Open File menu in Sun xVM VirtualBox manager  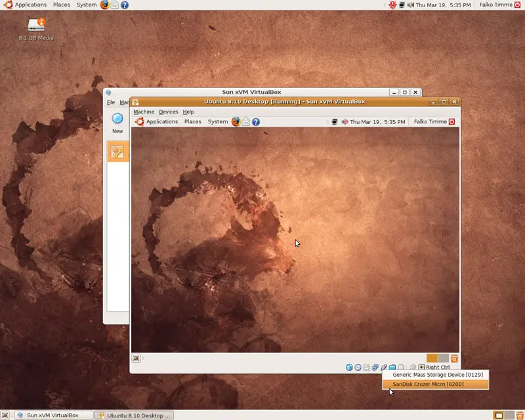[x=111, y=102]
